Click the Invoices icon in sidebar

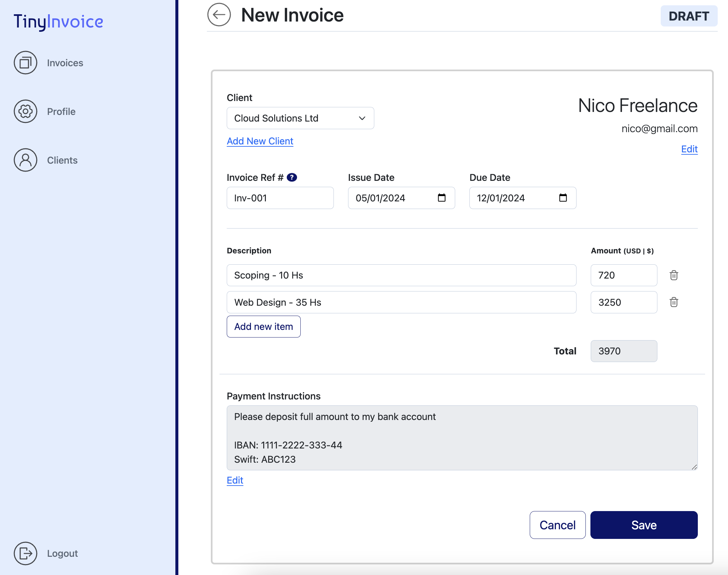point(25,63)
